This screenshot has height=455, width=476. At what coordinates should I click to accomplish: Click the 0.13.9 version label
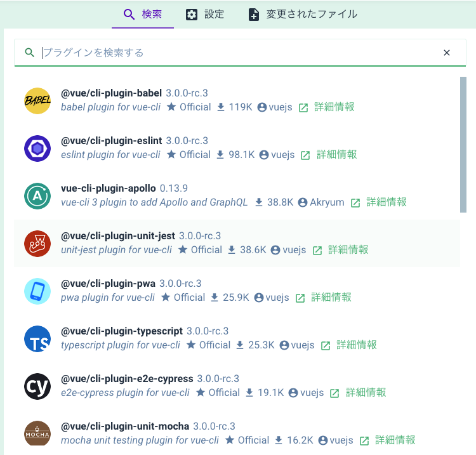(x=174, y=188)
